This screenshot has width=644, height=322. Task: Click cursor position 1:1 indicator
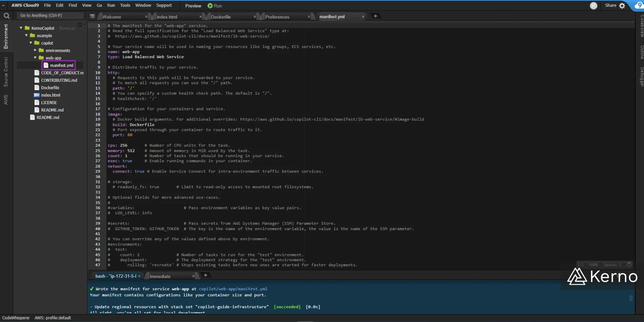pyautogui.click(x=581, y=265)
